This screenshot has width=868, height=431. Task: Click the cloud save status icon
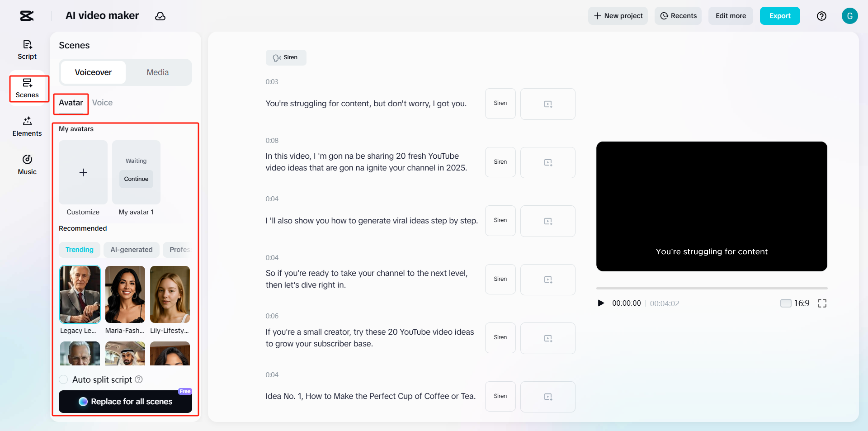(160, 16)
